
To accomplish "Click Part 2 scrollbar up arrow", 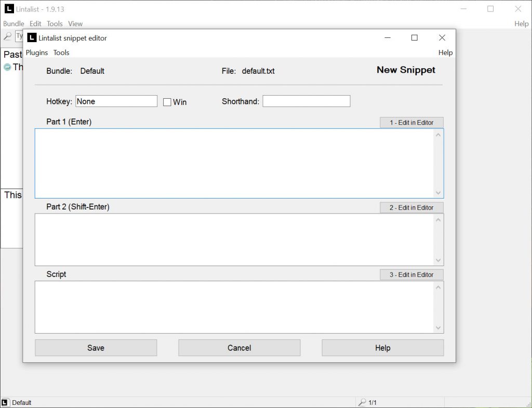I will tap(438, 220).
